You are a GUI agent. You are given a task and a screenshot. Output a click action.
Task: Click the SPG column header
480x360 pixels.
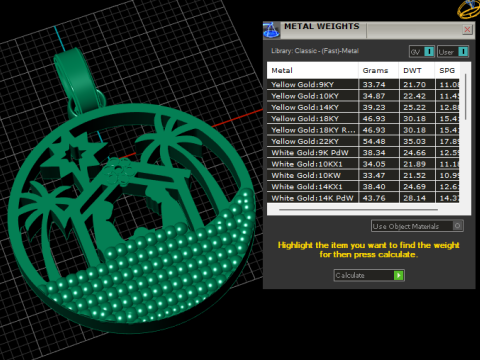click(447, 70)
